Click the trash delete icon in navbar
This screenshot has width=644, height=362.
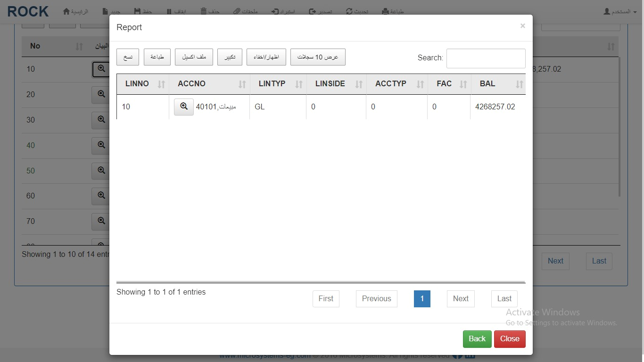pyautogui.click(x=204, y=11)
